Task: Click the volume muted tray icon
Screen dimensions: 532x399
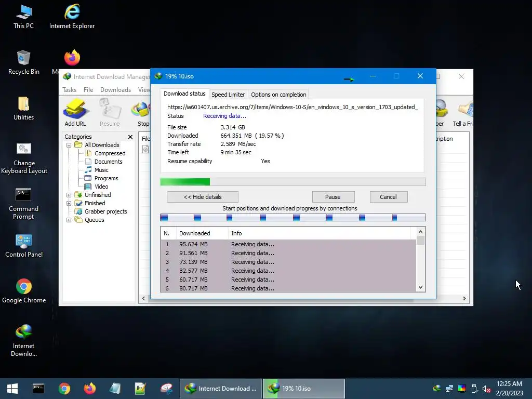Action: (x=486, y=389)
